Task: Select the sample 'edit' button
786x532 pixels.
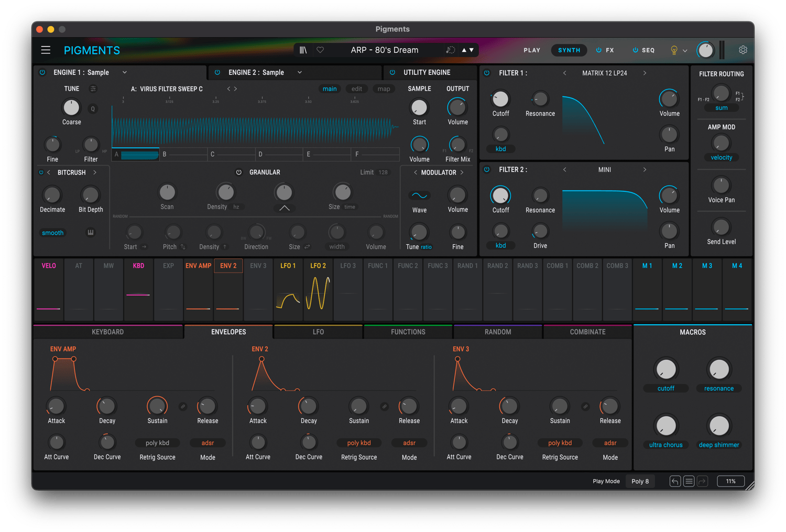Action: click(x=357, y=89)
